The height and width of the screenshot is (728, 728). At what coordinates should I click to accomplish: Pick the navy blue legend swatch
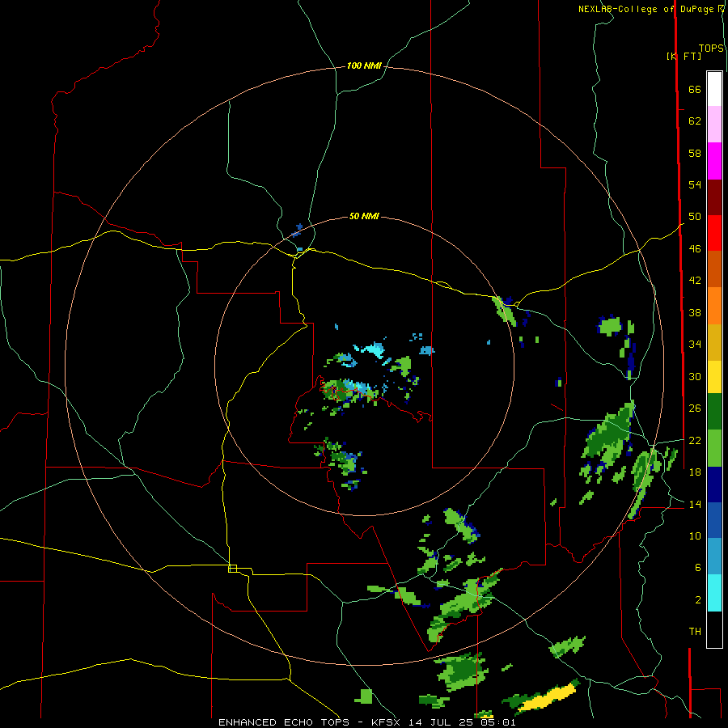point(714,485)
